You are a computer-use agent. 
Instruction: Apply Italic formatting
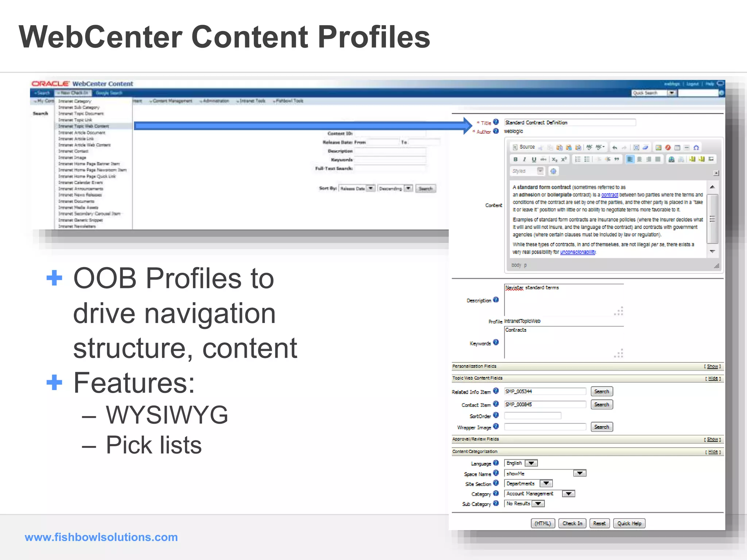(x=525, y=159)
